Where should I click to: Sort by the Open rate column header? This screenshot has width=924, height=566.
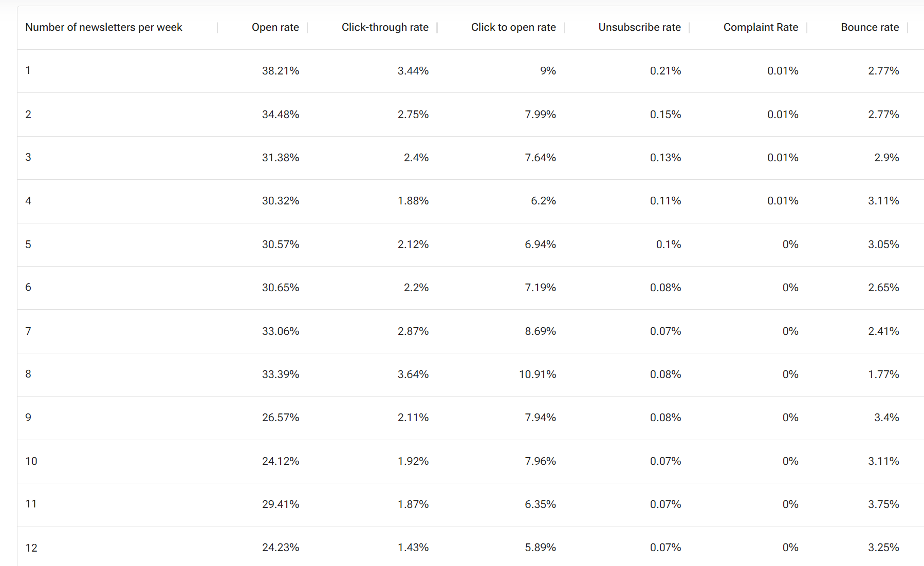275,27
